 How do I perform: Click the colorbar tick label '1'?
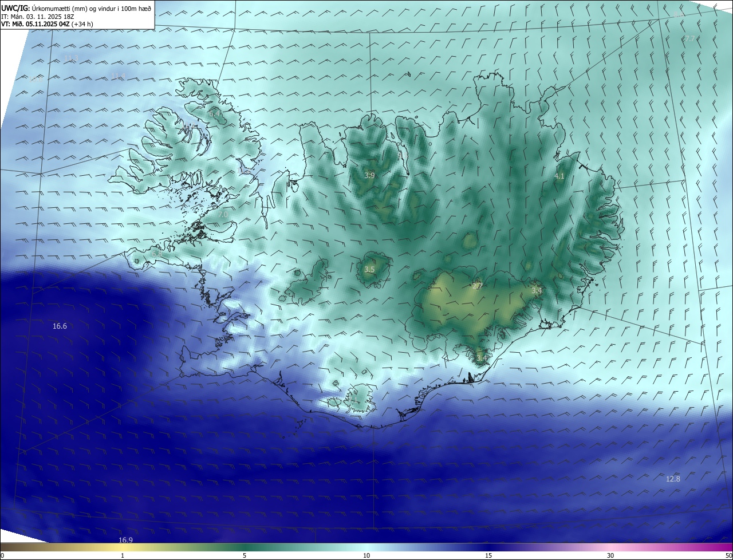pos(123,555)
